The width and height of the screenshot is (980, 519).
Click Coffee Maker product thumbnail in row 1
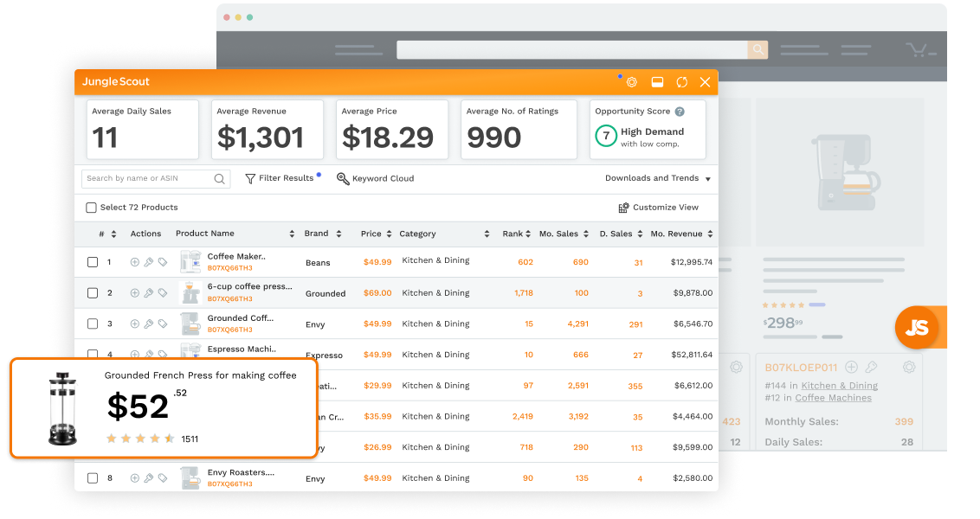click(x=190, y=262)
